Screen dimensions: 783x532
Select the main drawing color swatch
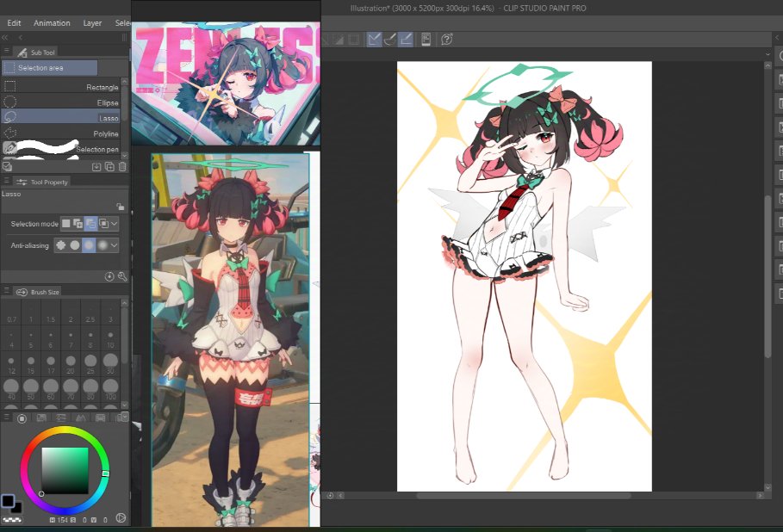pyautogui.click(x=8, y=500)
